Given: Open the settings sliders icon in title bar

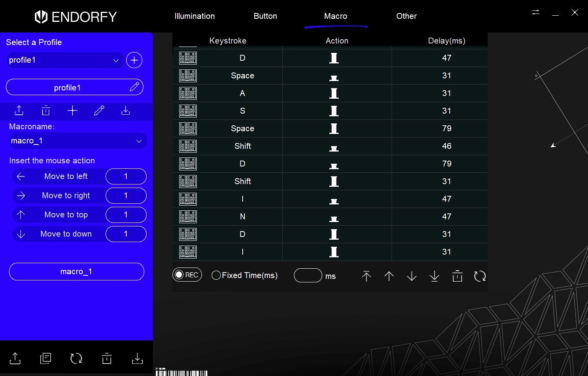Looking at the screenshot, I should click(535, 13).
